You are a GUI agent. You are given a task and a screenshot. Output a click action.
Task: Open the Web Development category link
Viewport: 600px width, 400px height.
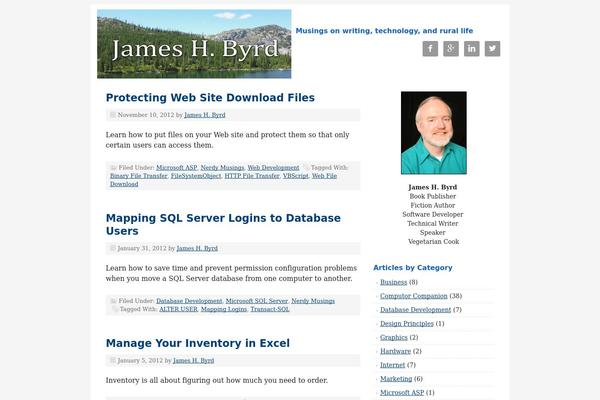point(273,168)
